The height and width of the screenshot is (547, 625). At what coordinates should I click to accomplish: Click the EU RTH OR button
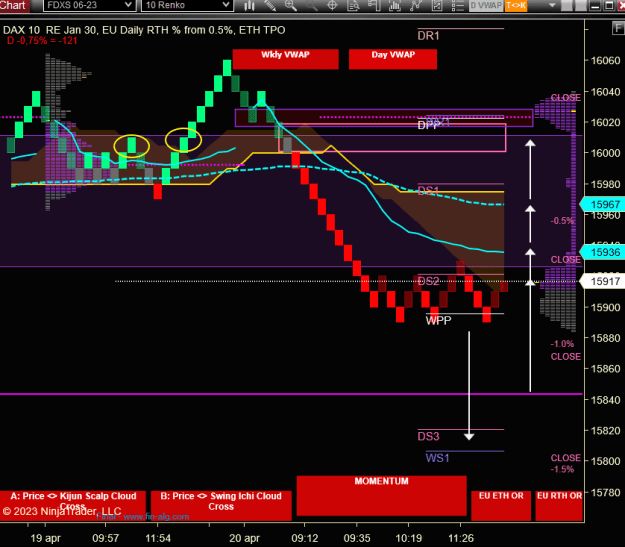pos(559,506)
